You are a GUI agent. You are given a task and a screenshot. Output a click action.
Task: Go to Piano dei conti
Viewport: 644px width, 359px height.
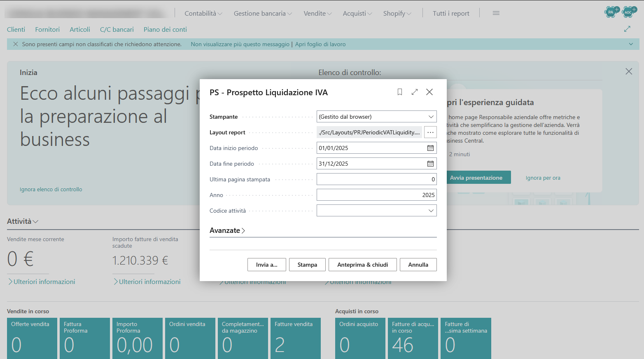165,29
